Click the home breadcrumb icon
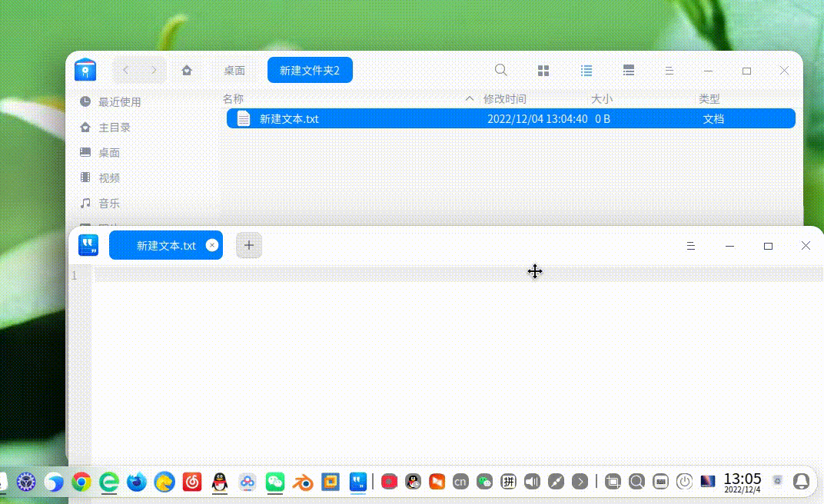Image resolution: width=824 pixels, height=504 pixels. pos(187,70)
